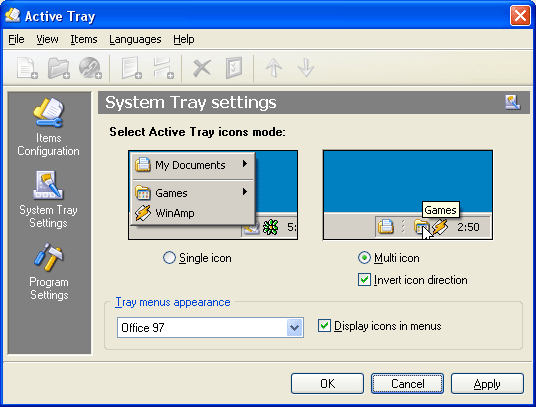Click the move down arrow icon
The image size is (536, 407).
306,67
